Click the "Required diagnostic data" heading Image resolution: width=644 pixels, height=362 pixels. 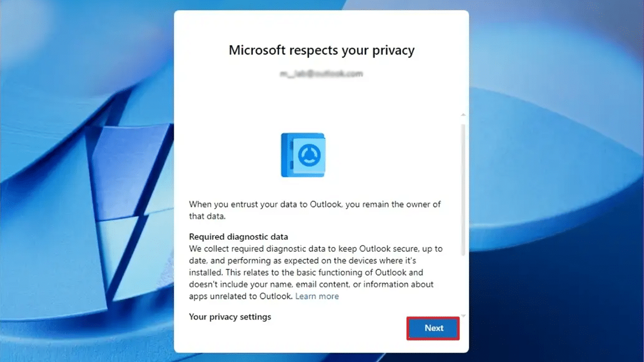click(238, 237)
